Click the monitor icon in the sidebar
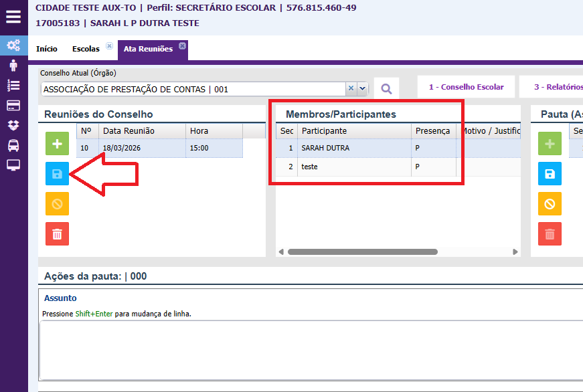The height and width of the screenshot is (392, 583). pos(13,165)
